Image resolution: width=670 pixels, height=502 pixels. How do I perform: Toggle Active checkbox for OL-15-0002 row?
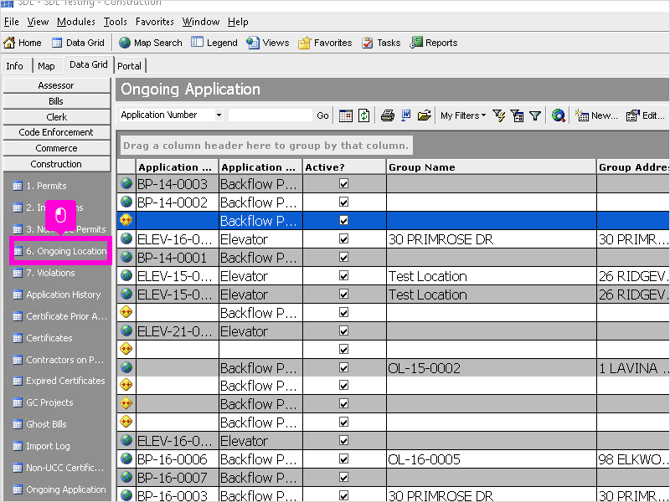coord(344,367)
